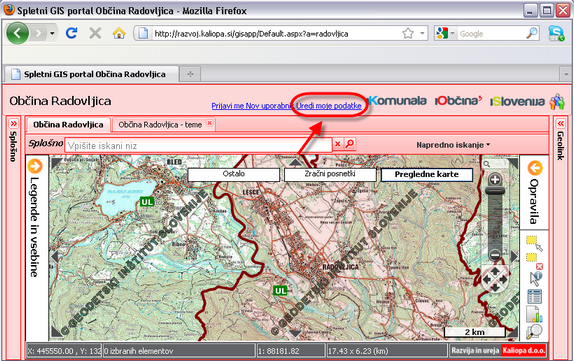Screen dimensions: 574x361
Task: Run search with red magnifier icon
Action: pyautogui.click(x=350, y=144)
